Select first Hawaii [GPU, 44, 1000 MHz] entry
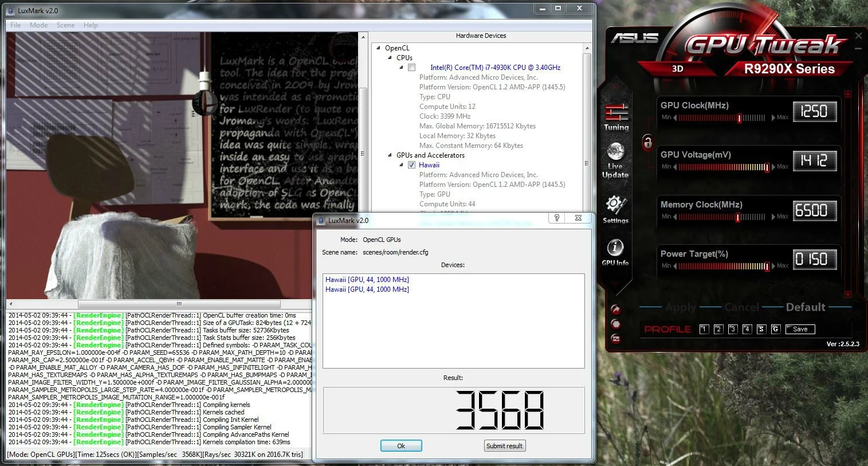Screen dimensions: 868x466 (x=367, y=280)
